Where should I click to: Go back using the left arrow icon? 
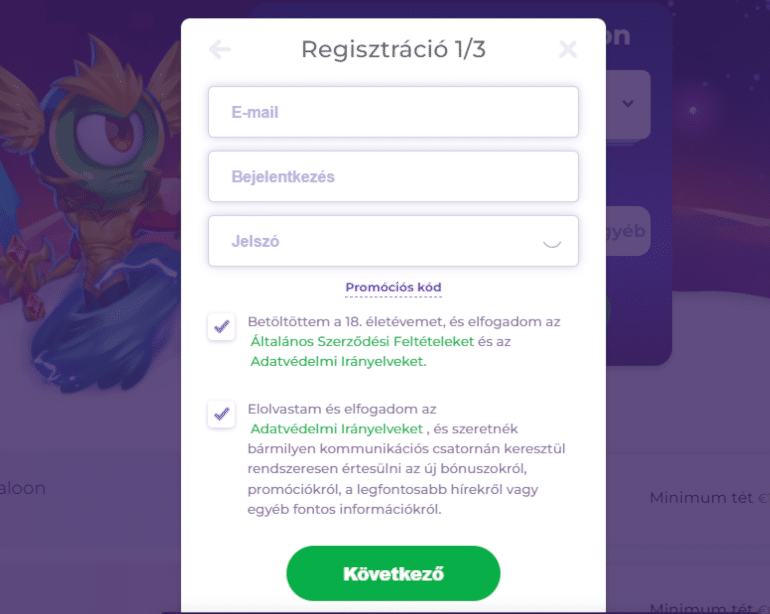click(x=220, y=49)
